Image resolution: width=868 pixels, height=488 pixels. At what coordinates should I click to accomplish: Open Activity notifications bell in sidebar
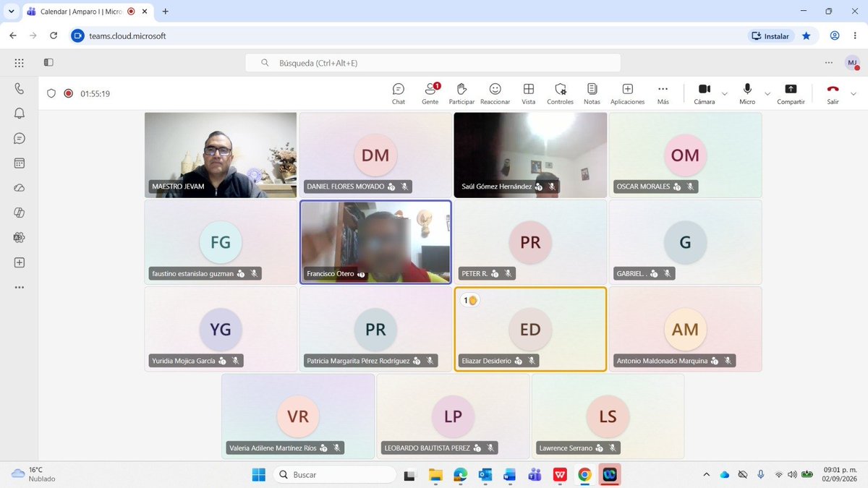point(20,113)
